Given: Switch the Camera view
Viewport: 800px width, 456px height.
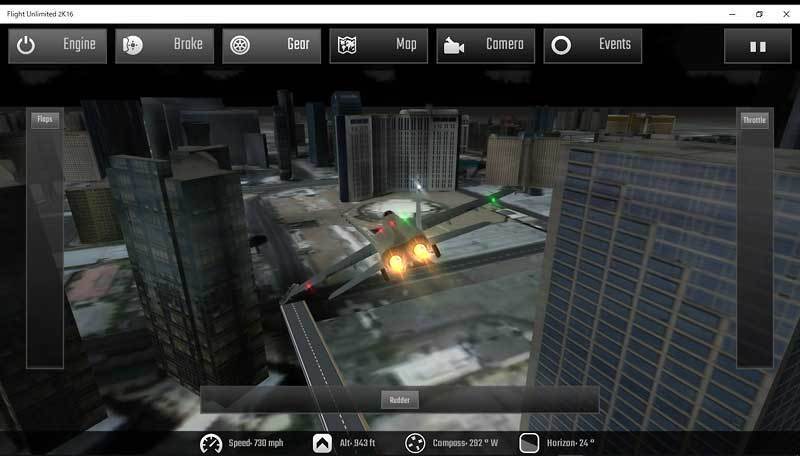Looking at the screenshot, I should 486,45.
